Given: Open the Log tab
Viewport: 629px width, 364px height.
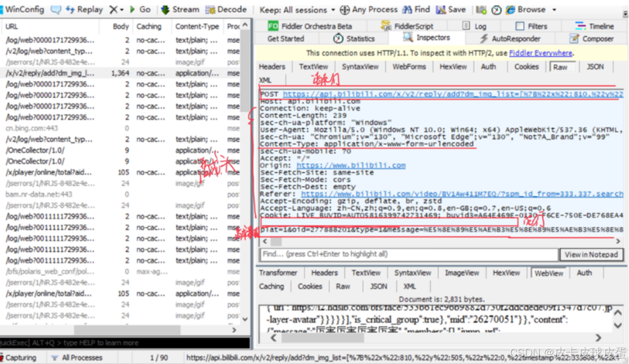Looking at the screenshot, I should (x=474, y=26).
